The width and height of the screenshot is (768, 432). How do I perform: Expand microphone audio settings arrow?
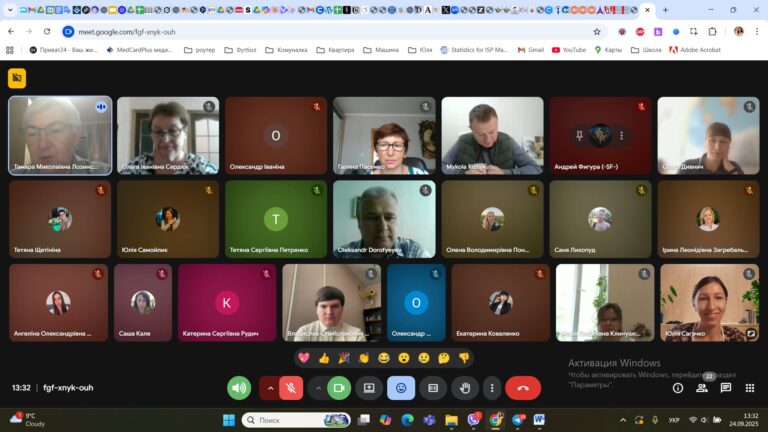(x=269, y=388)
